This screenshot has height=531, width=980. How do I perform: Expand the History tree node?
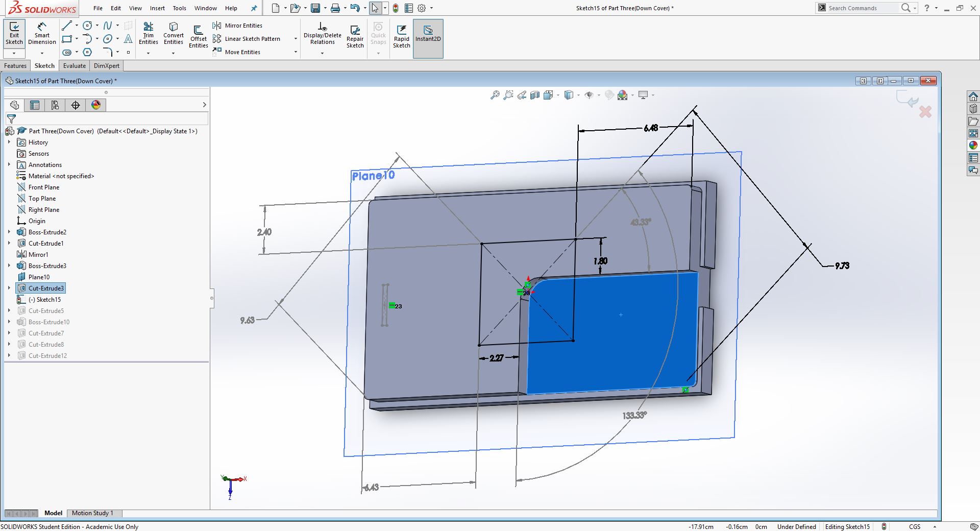point(9,142)
